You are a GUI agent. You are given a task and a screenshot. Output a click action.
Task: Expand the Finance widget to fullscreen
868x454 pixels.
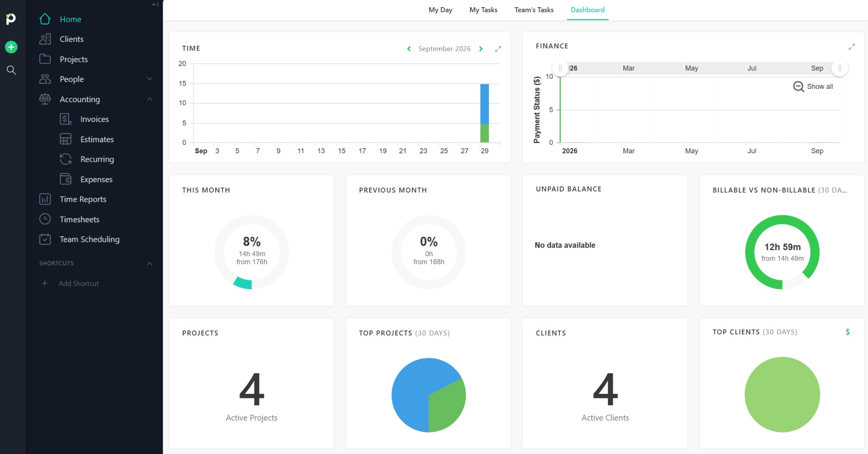click(851, 47)
